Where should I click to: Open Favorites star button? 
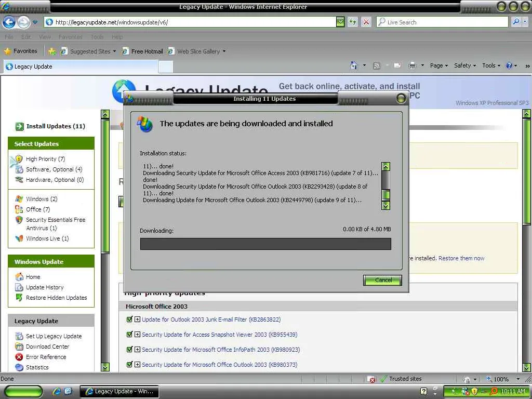20,51
